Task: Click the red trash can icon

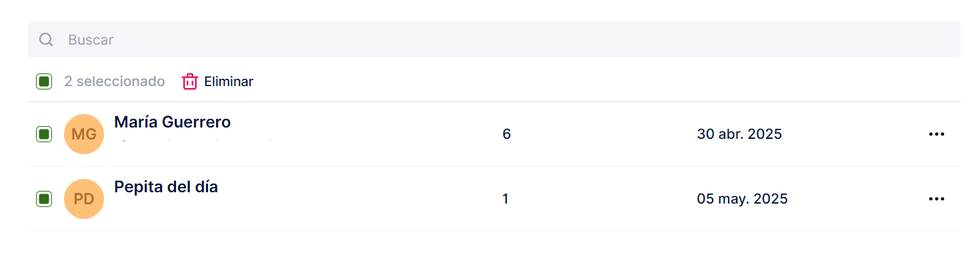Action: click(x=190, y=81)
